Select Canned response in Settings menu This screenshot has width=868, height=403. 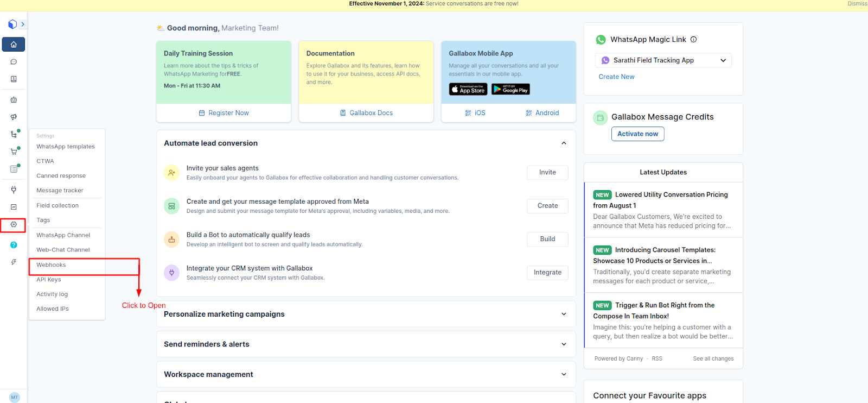tap(61, 176)
